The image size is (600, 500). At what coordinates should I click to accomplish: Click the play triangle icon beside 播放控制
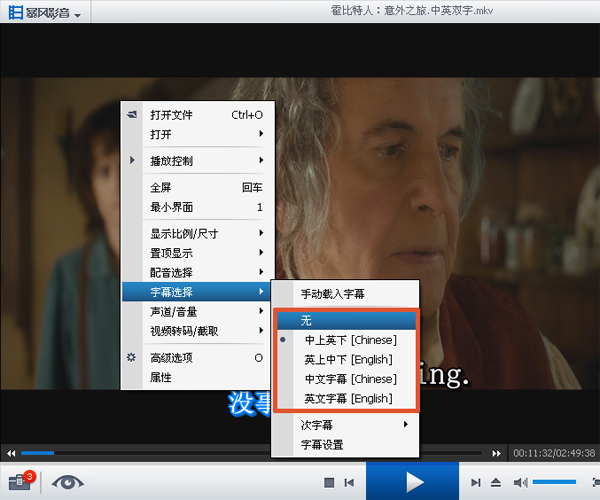[132, 160]
